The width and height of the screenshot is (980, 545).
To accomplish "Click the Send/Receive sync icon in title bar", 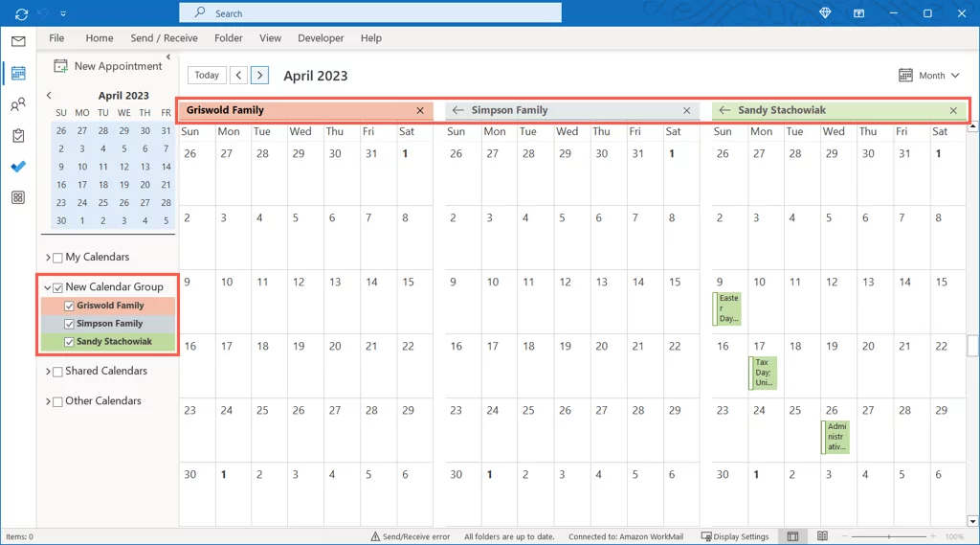I will [x=21, y=13].
